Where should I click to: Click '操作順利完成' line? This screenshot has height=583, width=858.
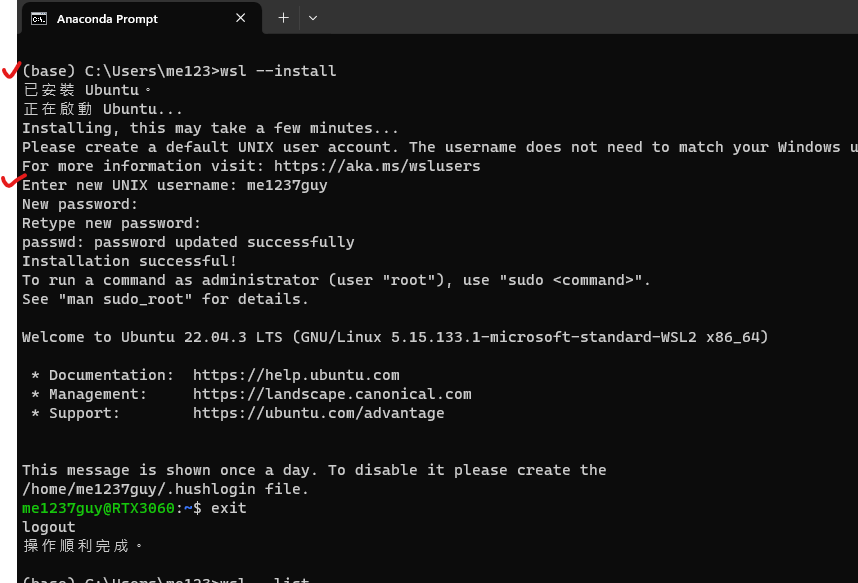coord(83,546)
